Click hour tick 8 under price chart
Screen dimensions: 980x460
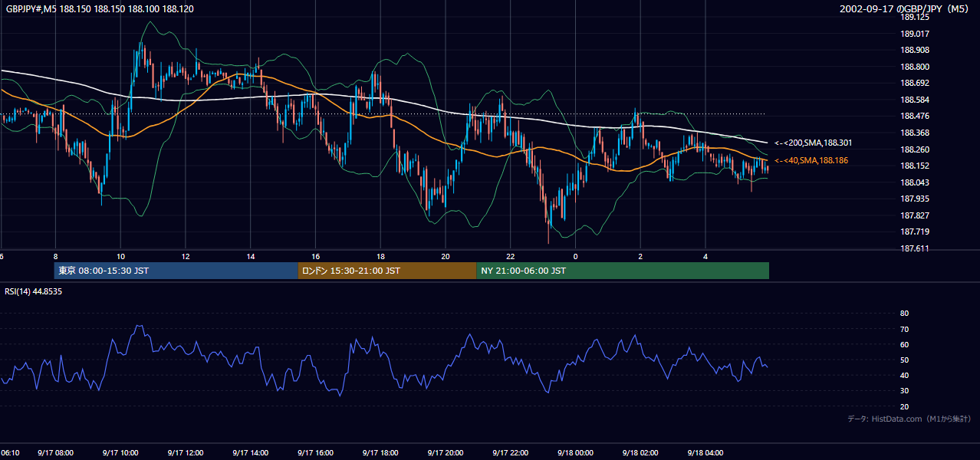tap(55, 256)
